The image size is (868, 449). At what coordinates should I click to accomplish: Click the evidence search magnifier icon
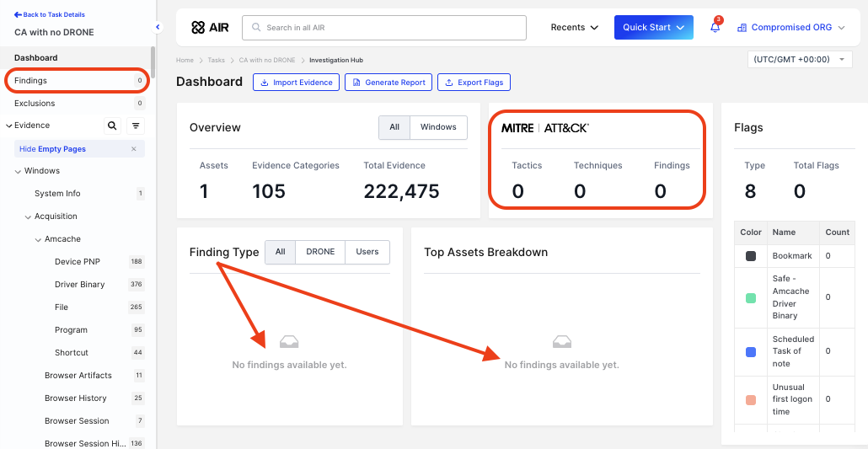click(112, 126)
